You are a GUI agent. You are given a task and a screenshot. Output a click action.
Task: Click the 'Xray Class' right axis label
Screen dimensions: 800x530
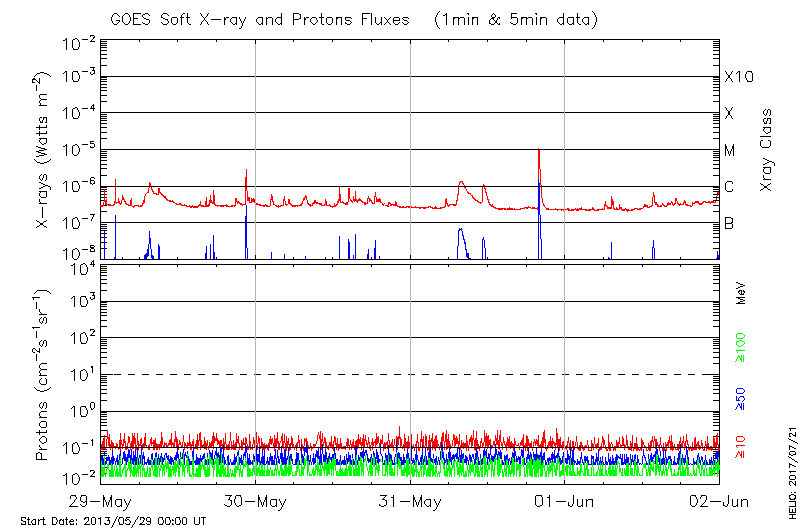coord(767,150)
